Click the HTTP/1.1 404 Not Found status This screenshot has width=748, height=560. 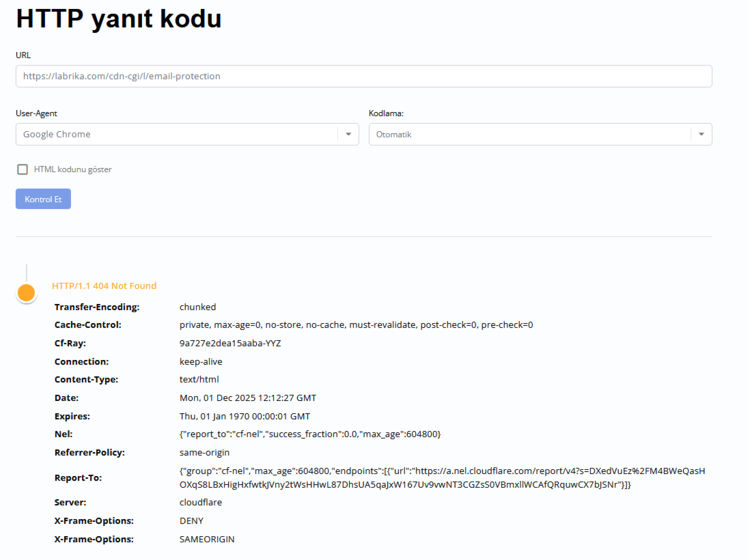[104, 286]
